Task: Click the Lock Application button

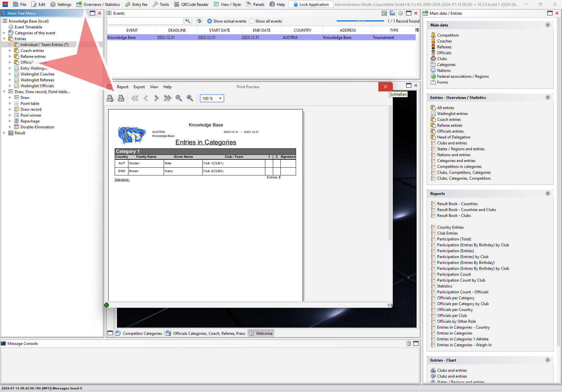Action: [311, 5]
